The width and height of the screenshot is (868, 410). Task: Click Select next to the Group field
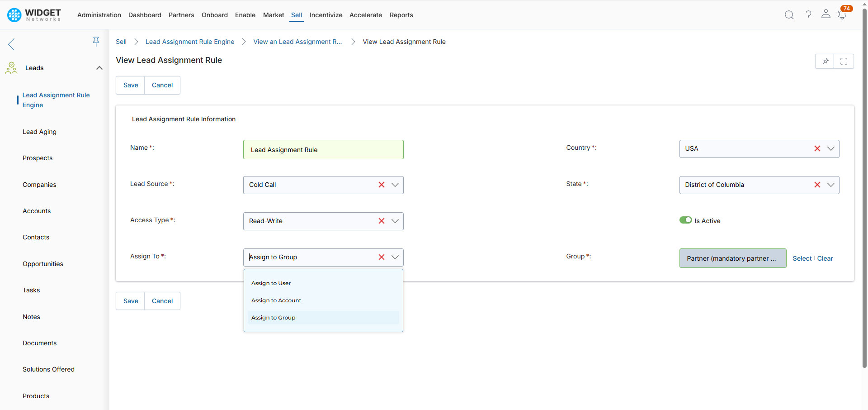point(802,258)
